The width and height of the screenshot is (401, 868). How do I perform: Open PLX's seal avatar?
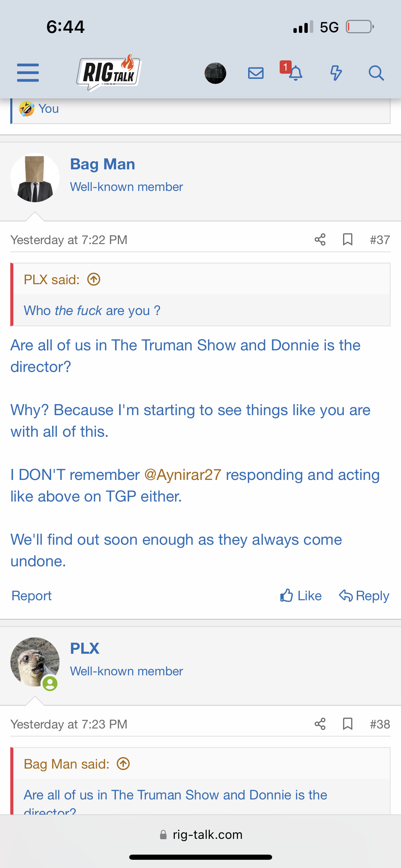35,662
